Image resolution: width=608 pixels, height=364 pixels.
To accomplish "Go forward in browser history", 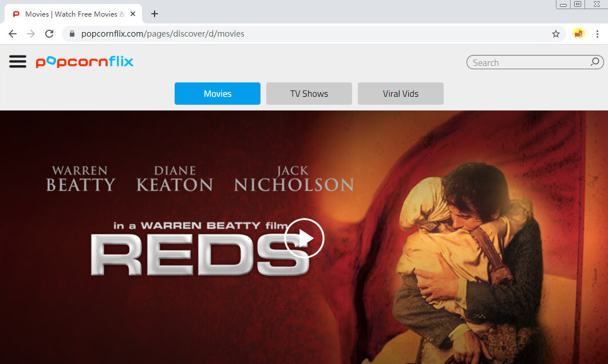I will pyautogui.click(x=31, y=34).
